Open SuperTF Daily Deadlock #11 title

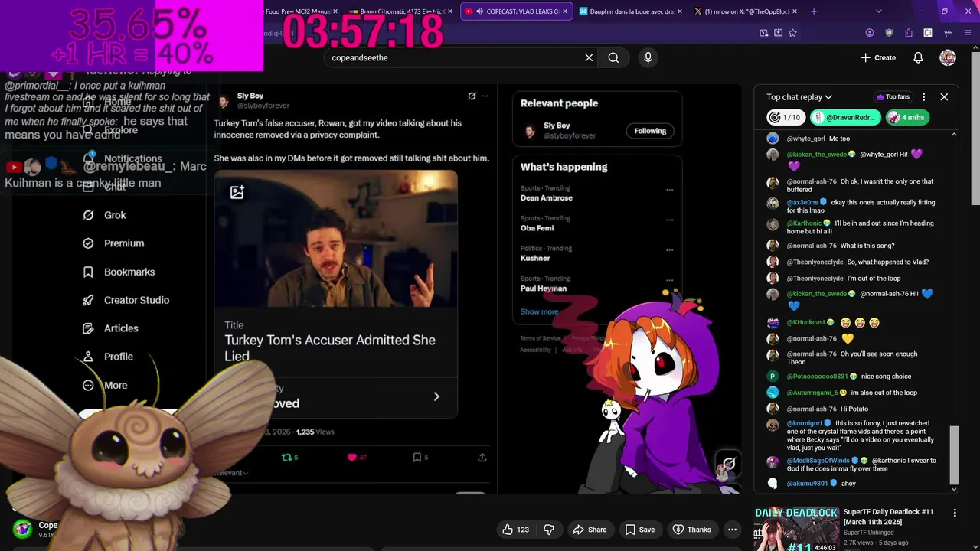(x=888, y=517)
